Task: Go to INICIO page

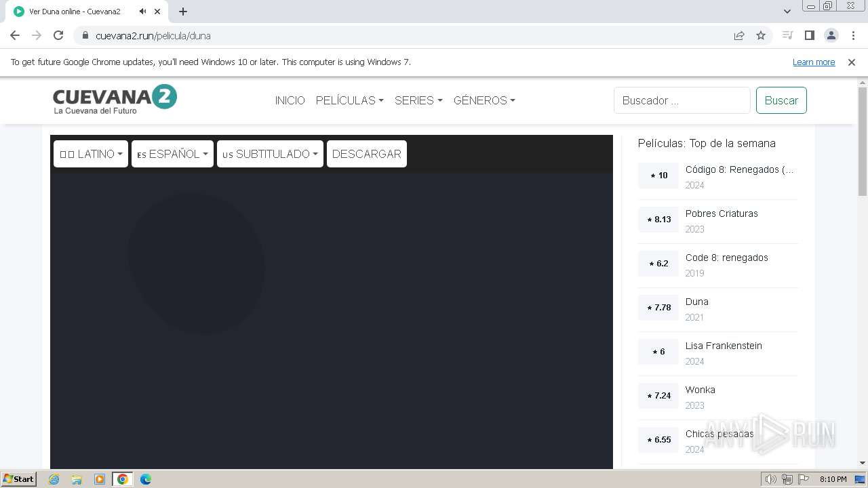Action: pos(290,100)
